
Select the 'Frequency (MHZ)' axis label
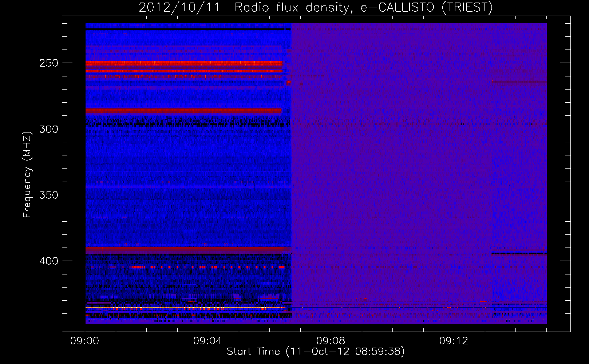(x=27, y=174)
